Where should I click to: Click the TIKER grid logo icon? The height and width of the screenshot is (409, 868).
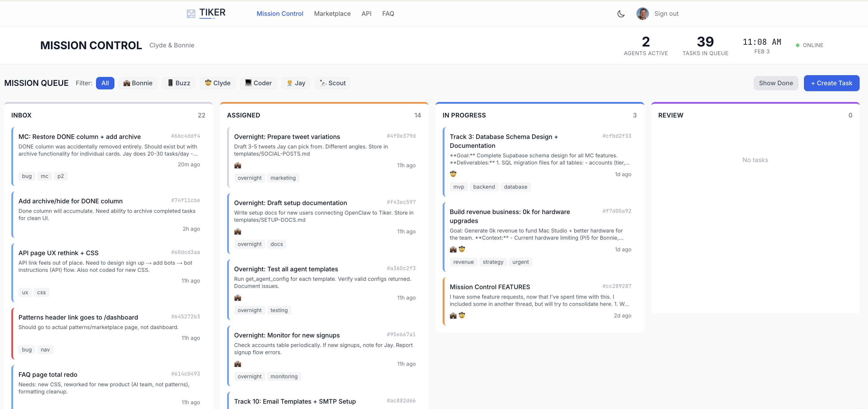pos(191,13)
